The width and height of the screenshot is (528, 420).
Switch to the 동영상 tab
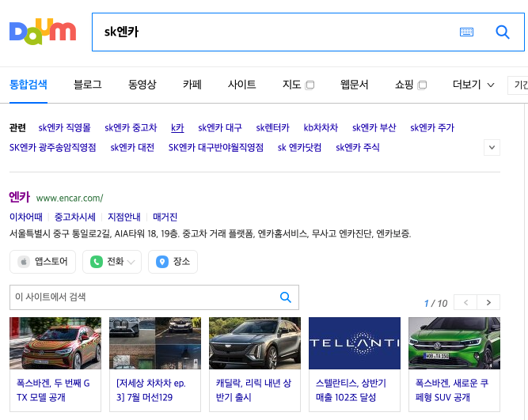point(142,85)
